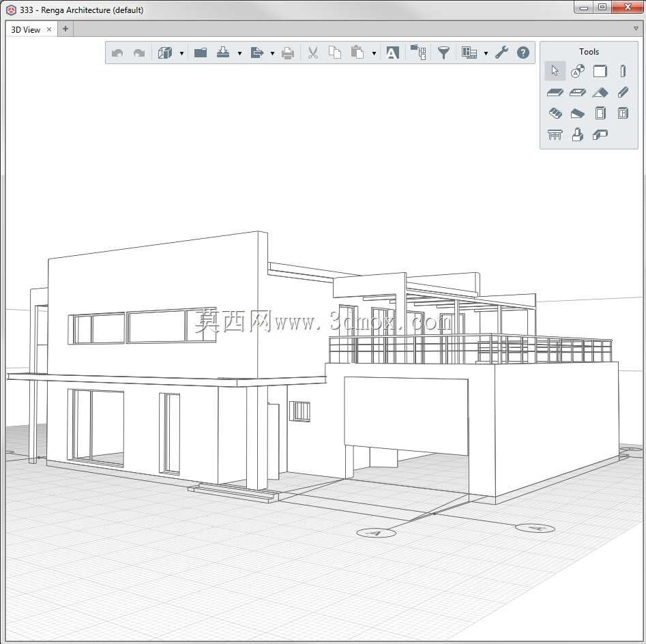
Task: Click the Filter funnel icon
Action: point(443,53)
